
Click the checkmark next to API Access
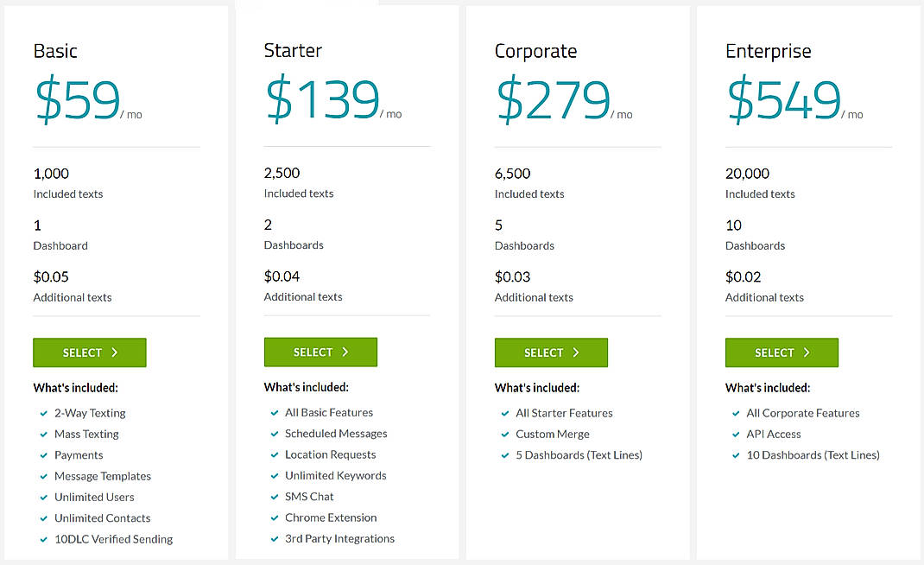point(736,434)
